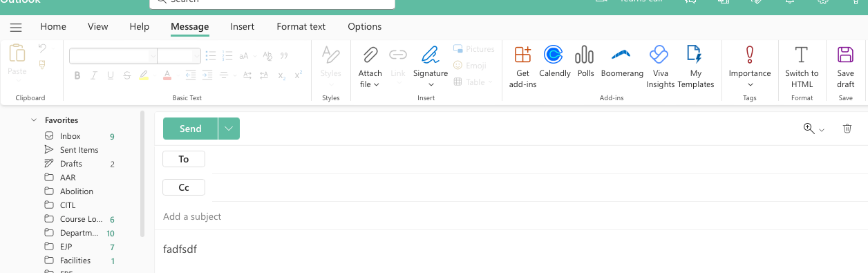The width and height of the screenshot is (868, 273).
Task: Toggle Bold formatting
Action: 77,75
